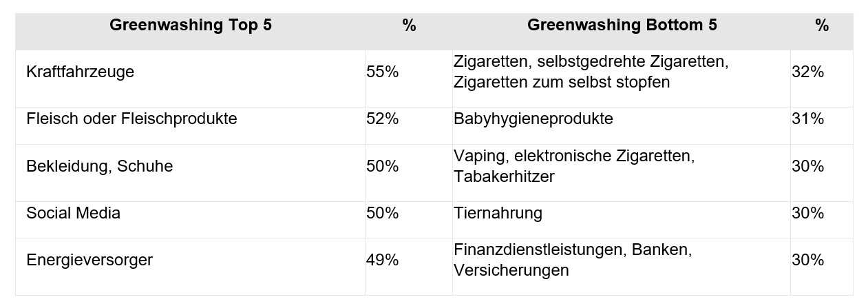Select the 30% value beside Tiernahrung
The height and width of the screenshot is (306, 868).
(808, 214)
